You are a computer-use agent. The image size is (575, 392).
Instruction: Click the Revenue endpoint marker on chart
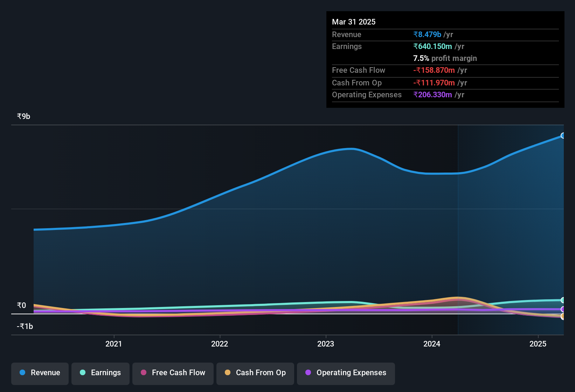tap(563, 135)
